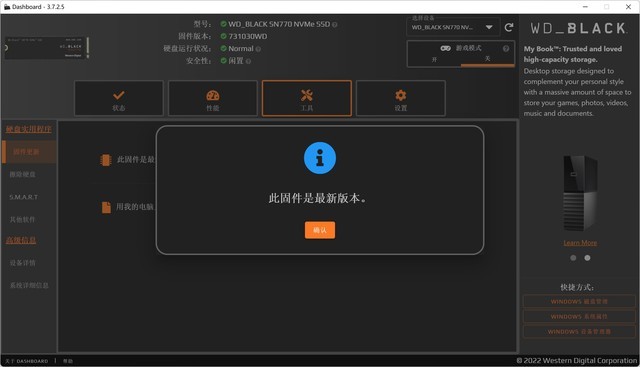Click 关于 DASHBOARD in the footer

pos(27,361)
